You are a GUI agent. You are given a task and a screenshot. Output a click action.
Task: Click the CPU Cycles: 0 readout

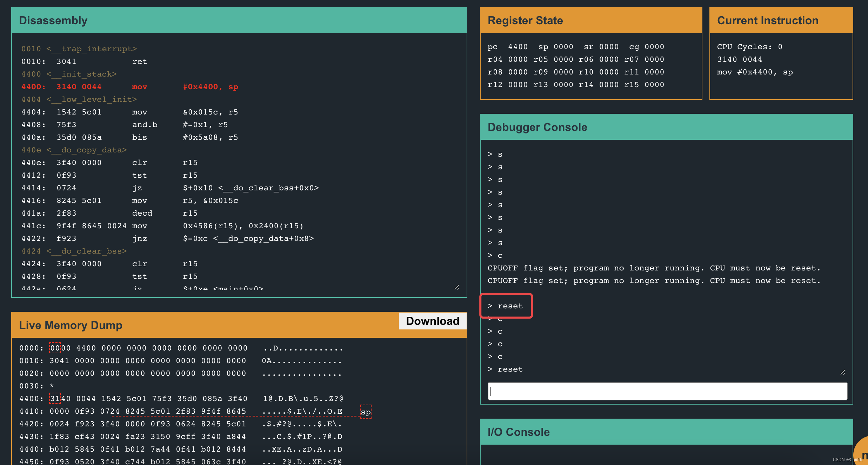(750, 47)
